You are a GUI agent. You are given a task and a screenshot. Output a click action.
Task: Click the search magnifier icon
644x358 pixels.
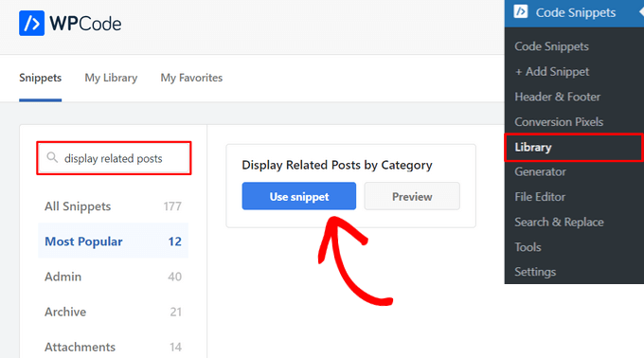pos(52,157)
